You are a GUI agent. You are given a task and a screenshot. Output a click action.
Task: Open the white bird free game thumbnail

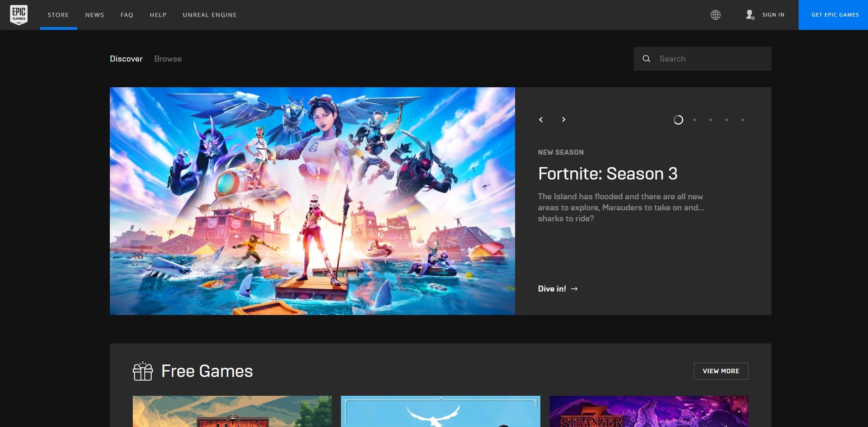[x=441, y=411]
